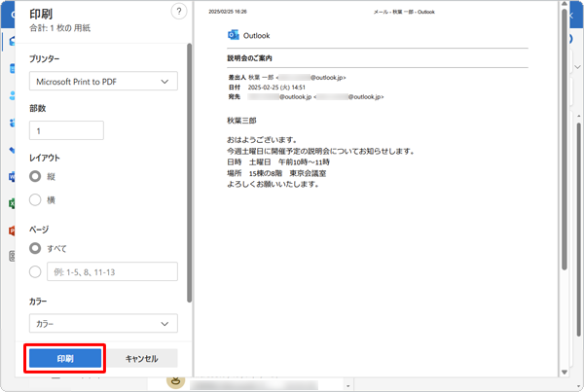Click the blue 印刷 print button
Image resolution: width=584 pixels, height=392 pixels.
[x=65, y=358]
